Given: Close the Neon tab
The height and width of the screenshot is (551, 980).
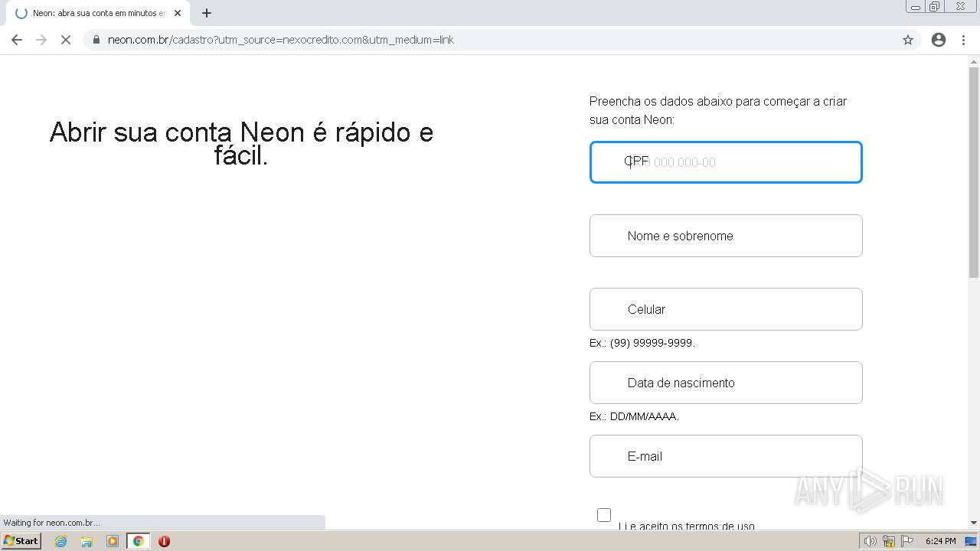Looking at the screenshot, I should click(178, 13).
